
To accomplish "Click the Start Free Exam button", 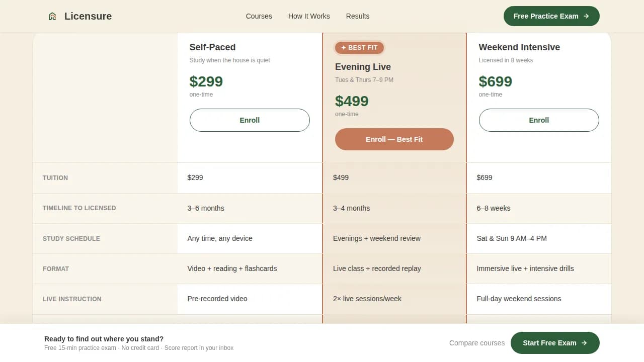I will pyautogui.click(x=555, y=343).
